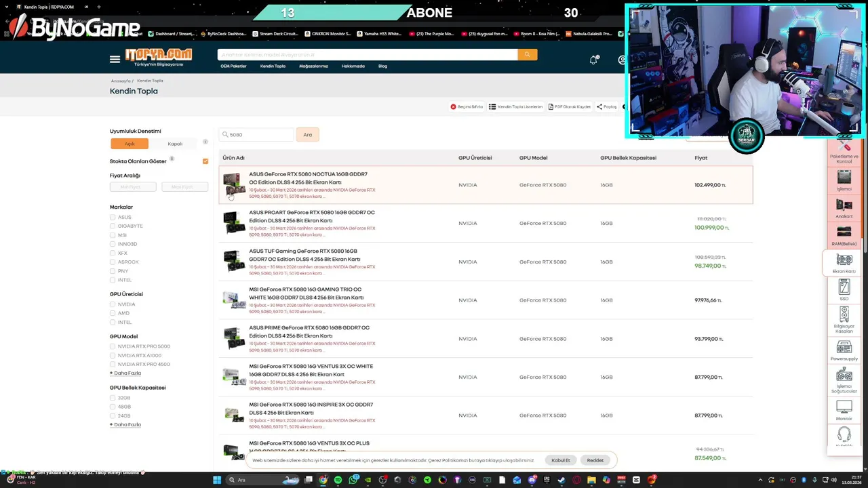Open File Explorer folder icon in taskbar
Image resolution: width=868 pixels, height=488 pixels.
(591, 480)
